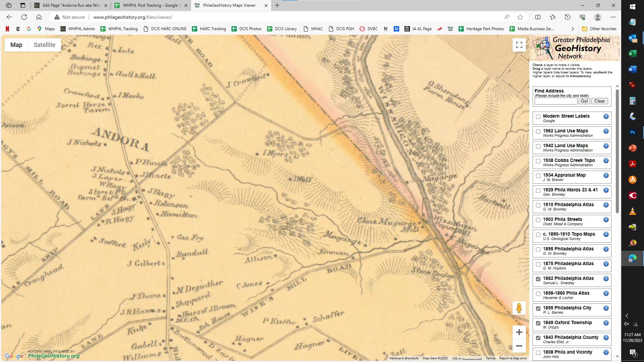The image size is (644, 362).
Task: Expand hidden system tray icons arrow
Action: pos(627,316)
